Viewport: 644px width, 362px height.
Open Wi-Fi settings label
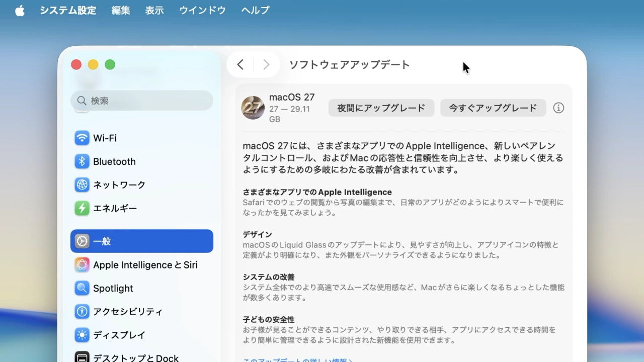(105, 138)
